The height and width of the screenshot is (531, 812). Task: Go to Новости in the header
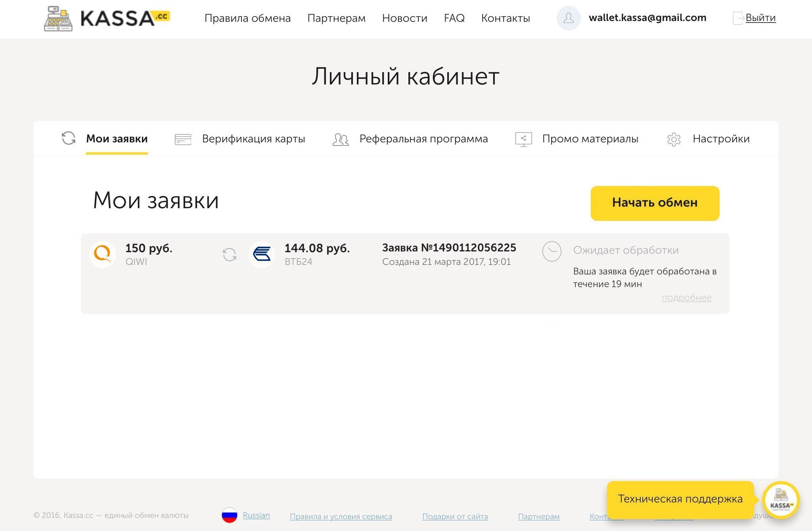click(x=404, y=18)
